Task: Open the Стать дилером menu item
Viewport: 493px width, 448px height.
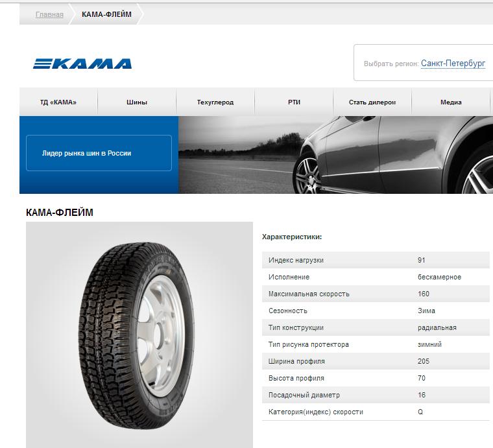Action: 372,102
